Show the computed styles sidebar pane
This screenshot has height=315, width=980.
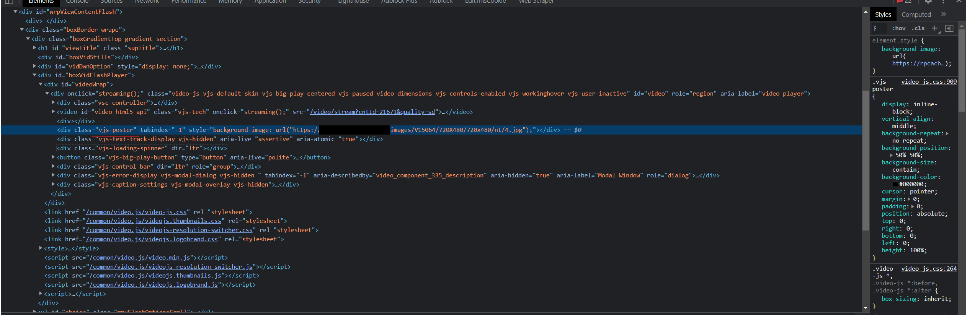pos(949,28)
